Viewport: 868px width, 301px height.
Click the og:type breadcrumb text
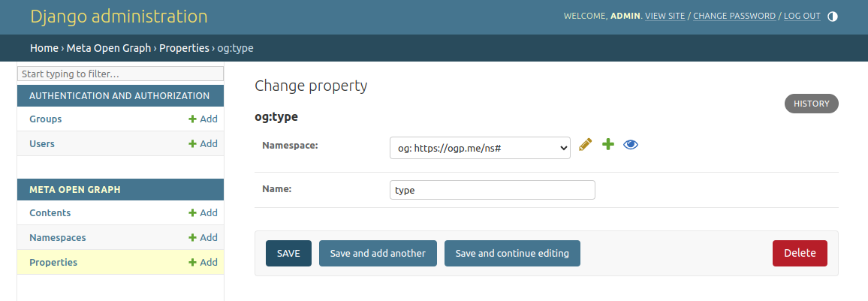click(235, 48)
